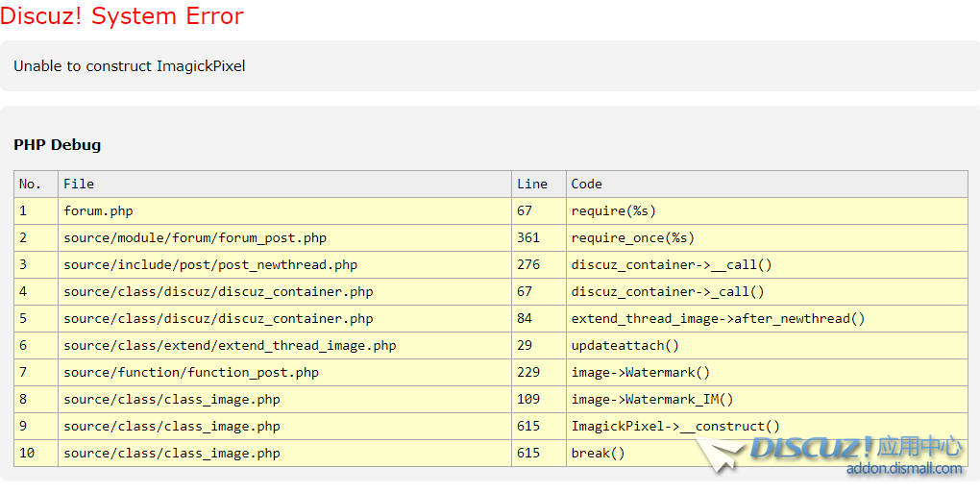The width and height of the screenshot is (980, 493).
Task: Select the 'Unable to construct ImagickPixel' message
Action: (130, 65)
